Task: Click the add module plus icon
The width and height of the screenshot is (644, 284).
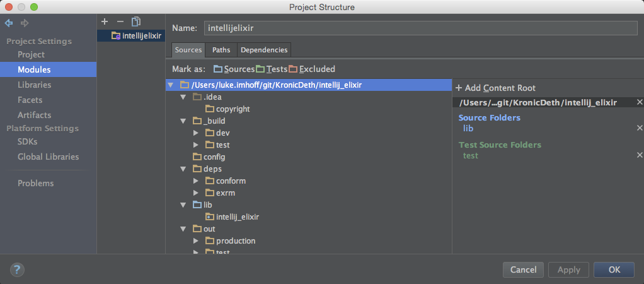Action: [105, 22]
